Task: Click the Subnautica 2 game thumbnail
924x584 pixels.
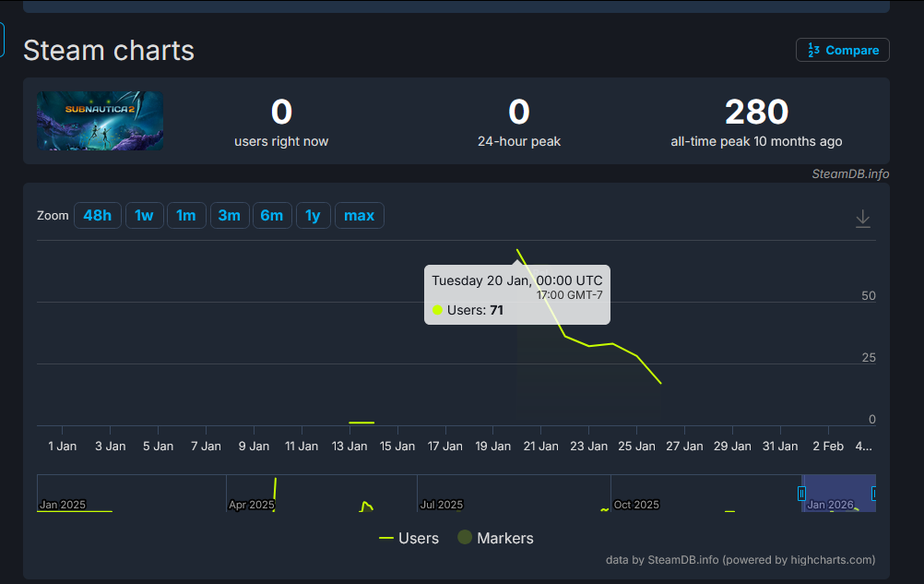Action: tap(101, 121)
